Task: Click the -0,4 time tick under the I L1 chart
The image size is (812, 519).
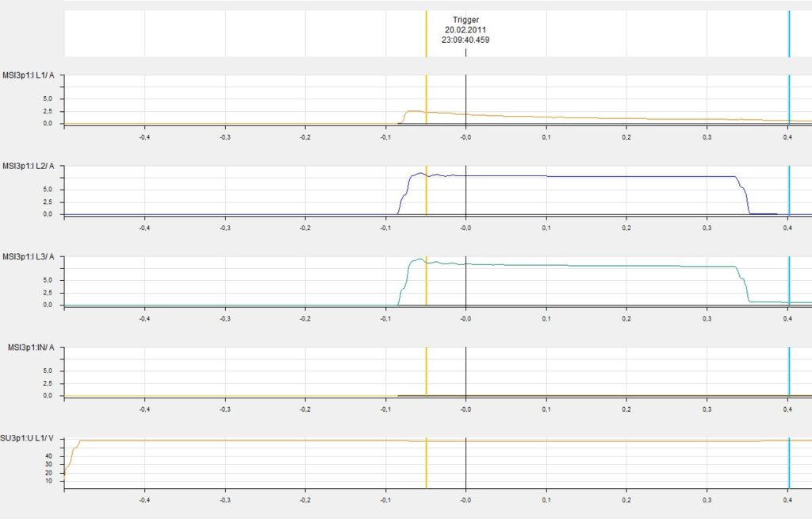Action: [x=144, y=138]
